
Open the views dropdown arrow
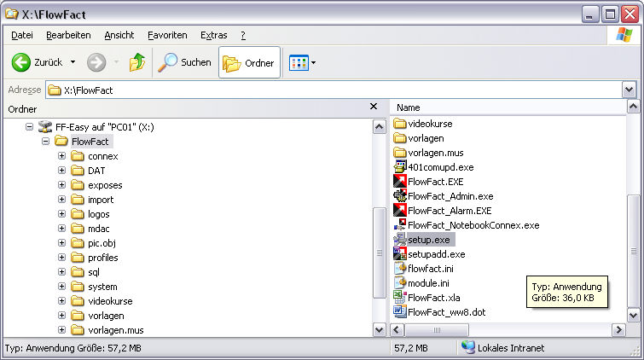313,63
